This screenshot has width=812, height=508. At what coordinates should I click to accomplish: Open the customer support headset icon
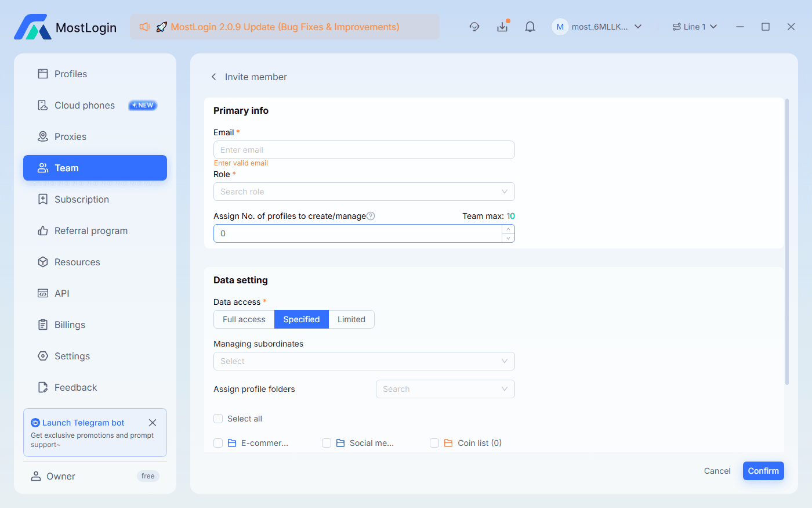[x=474, y=26]
